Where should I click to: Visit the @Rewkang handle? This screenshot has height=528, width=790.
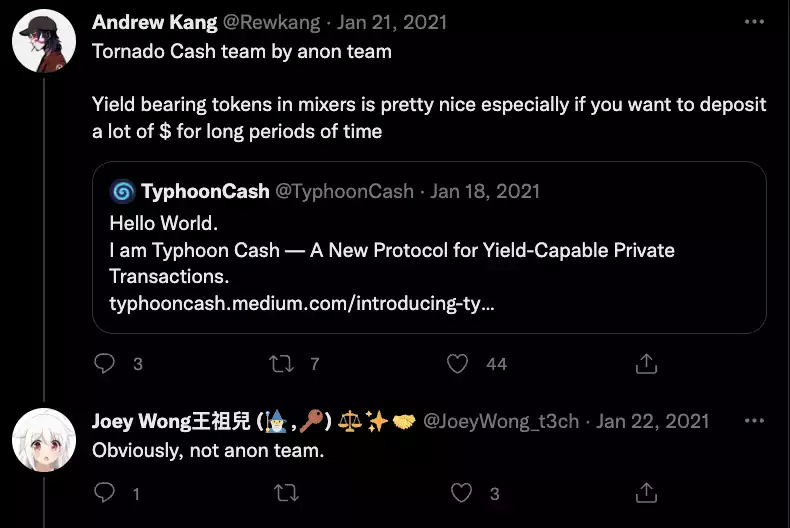(271, 22)
